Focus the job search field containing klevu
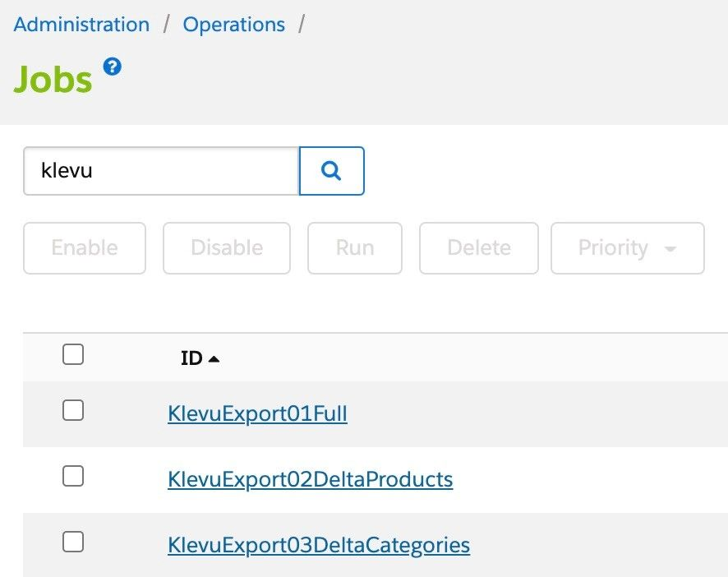This screenshot has height=577, width=728. pyautogui.click(x=161, y=171)
